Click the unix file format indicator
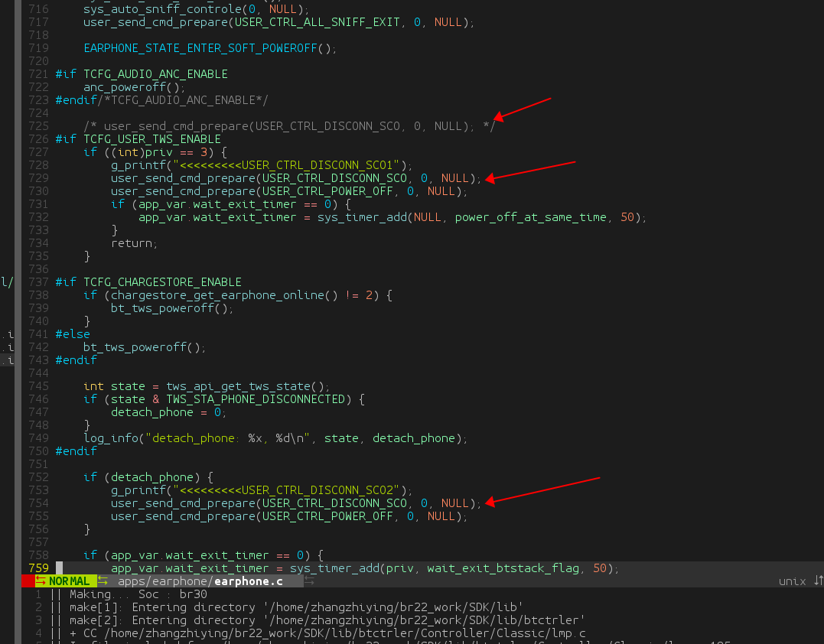Screen dimensions: 824x644 [792, 581]
